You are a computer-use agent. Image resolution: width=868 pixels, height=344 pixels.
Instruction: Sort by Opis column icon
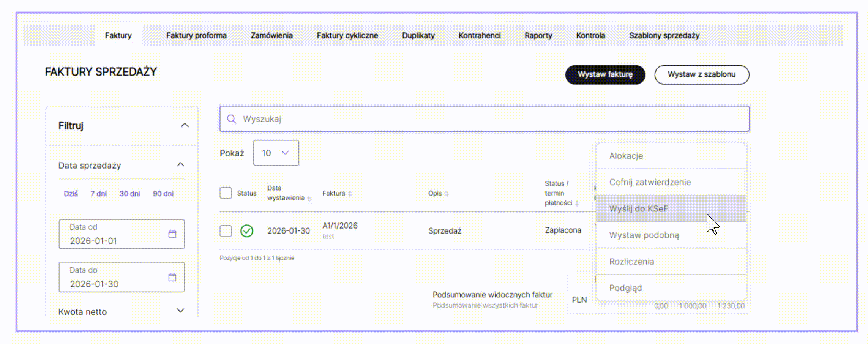click(x=447, y=194)
